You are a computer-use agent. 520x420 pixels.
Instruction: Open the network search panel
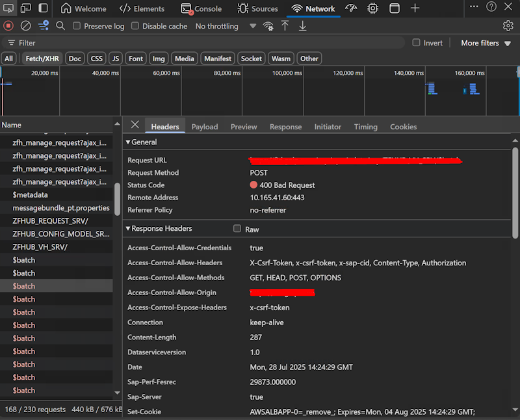pyautogui.click(x=61, y=25)
